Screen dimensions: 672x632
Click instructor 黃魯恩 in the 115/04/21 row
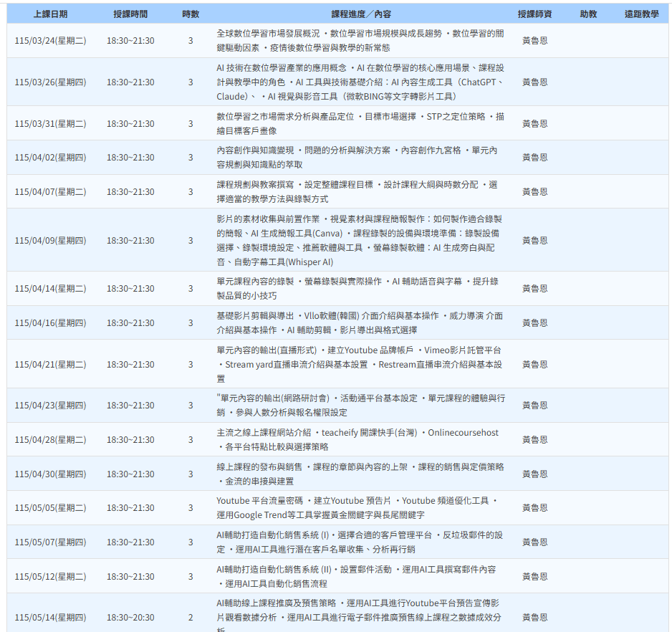[534, 365]
